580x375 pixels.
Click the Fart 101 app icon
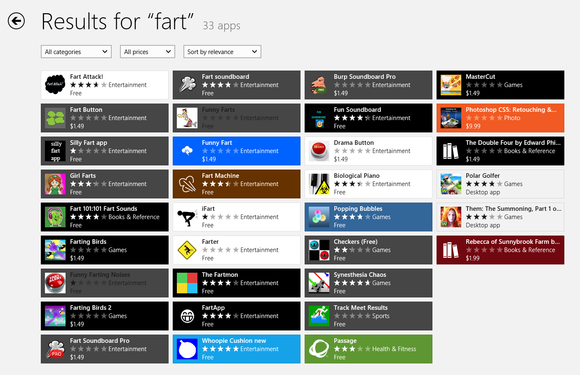pos(55,217)
